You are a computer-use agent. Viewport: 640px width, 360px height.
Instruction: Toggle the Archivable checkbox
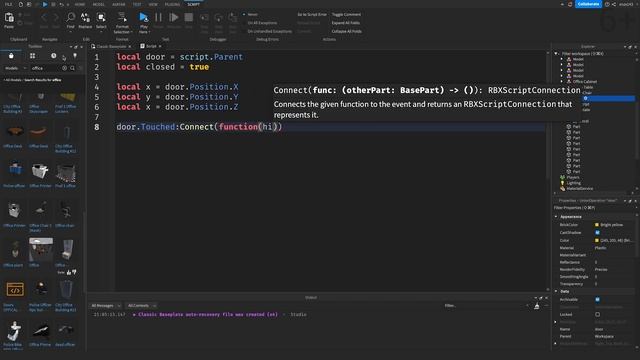[597, 299]
